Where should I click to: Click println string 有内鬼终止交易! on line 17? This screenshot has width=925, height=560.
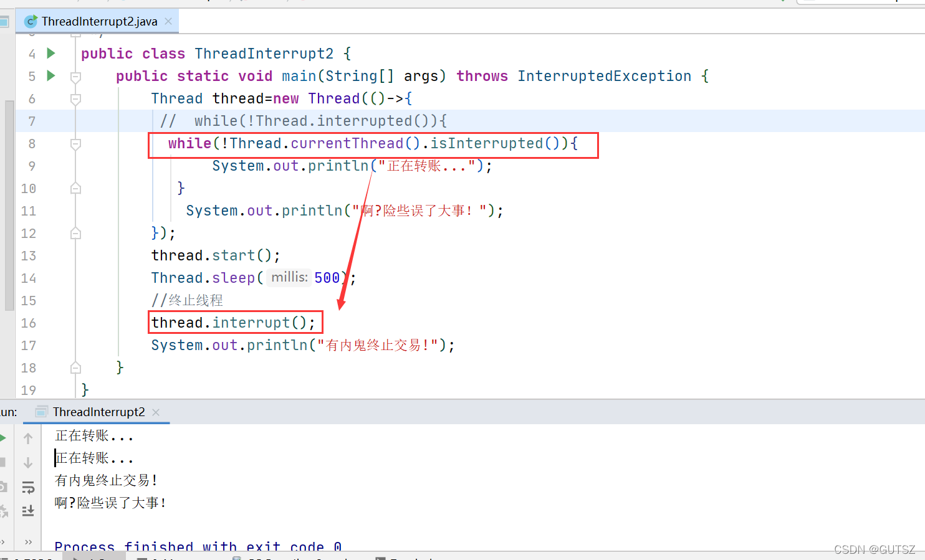click(x=378, y=345)
